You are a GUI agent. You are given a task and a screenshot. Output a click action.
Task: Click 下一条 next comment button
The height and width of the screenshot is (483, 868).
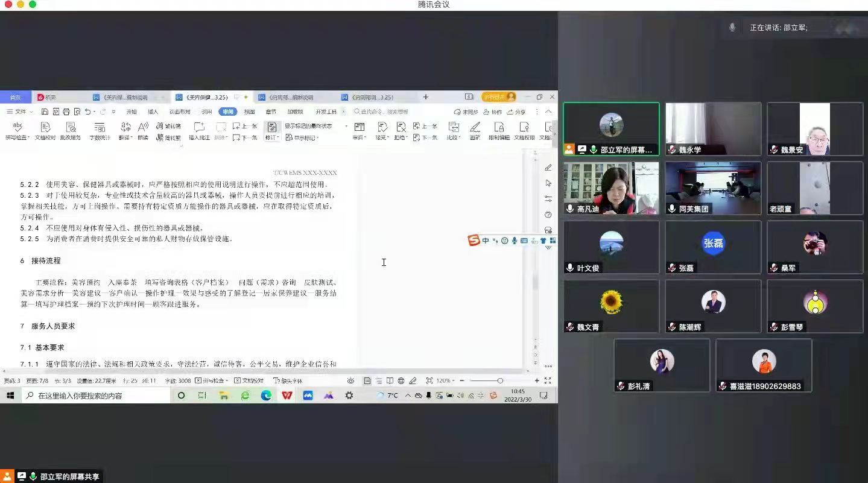[x=245, y=137]
